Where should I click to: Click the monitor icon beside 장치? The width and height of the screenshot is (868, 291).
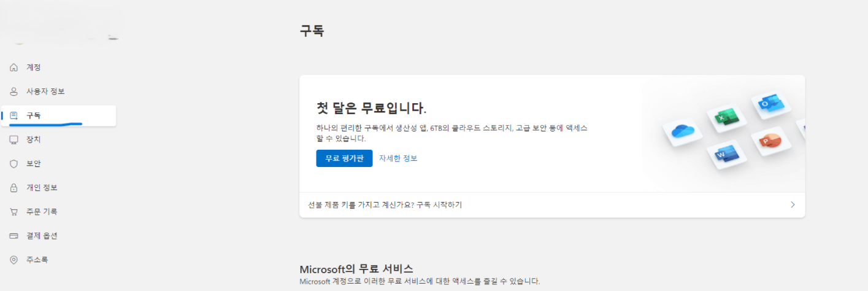(x=14, y=139)
